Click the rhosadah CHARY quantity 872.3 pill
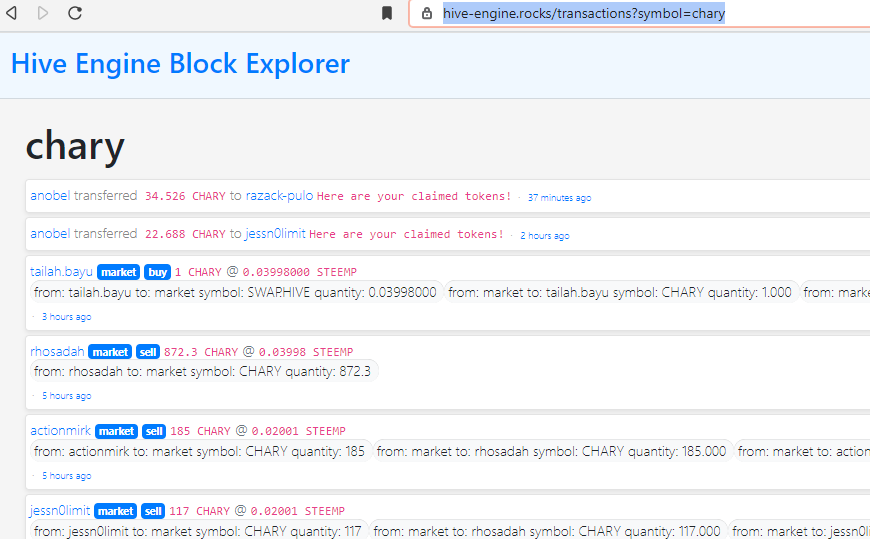 (x=203, y=371)
